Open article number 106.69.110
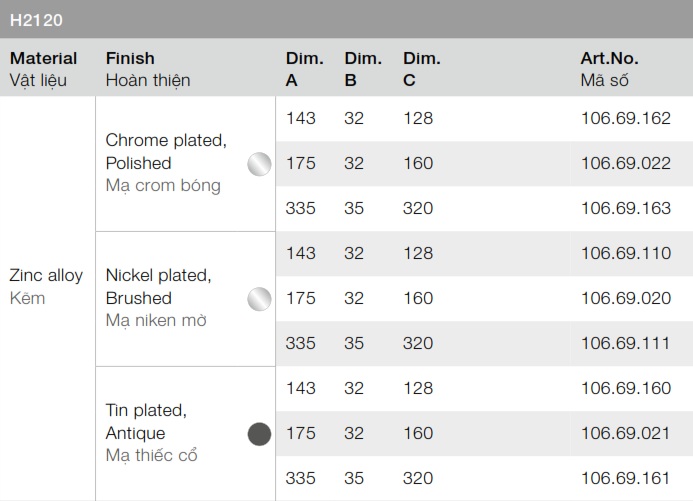693x501 pixels. [x=625, y=253]
